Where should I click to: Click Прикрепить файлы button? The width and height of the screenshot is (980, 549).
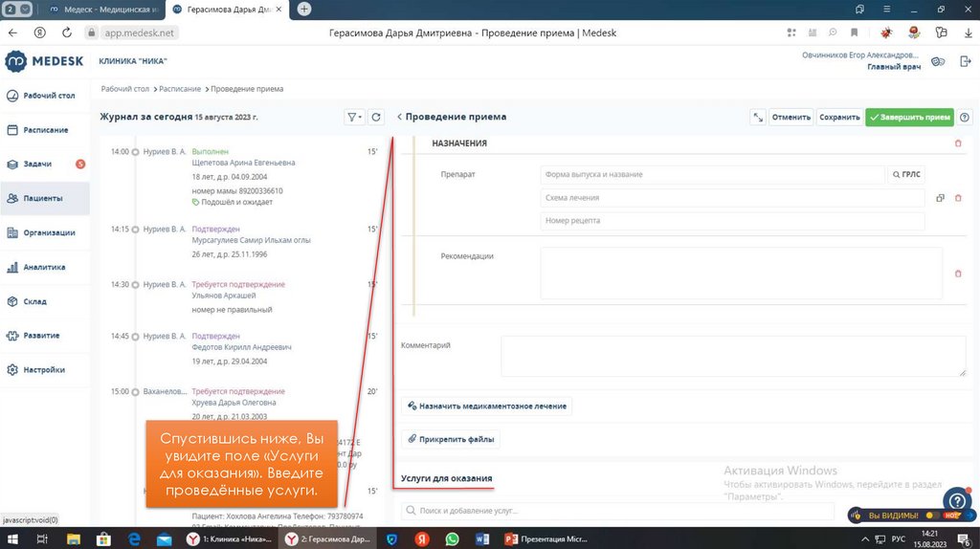tap(450, 439)
